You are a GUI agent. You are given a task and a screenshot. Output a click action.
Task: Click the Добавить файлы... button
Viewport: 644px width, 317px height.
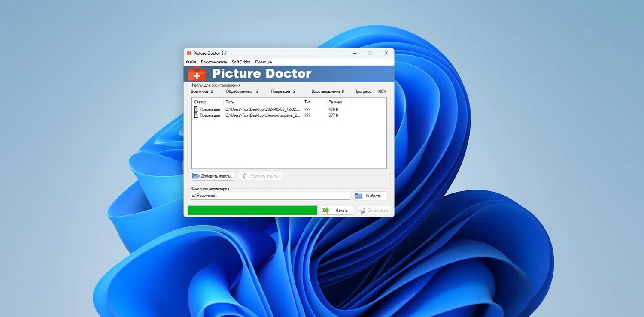pyautogui.click(x=213, y=176)
